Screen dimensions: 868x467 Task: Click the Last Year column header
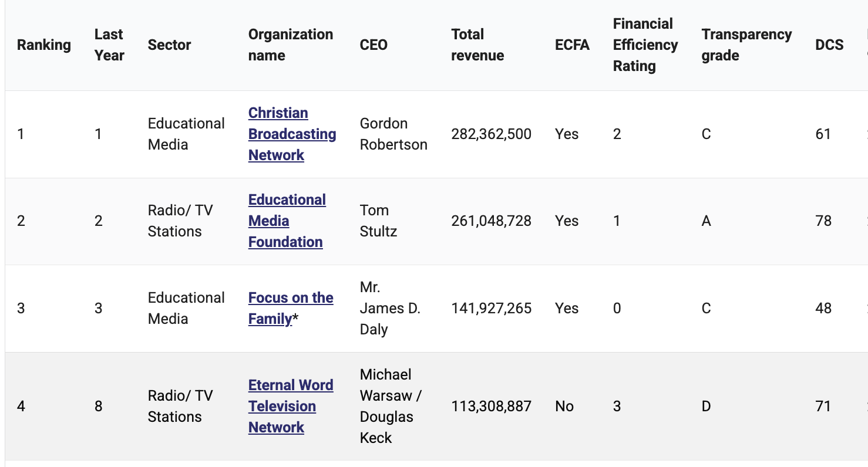pyautogui.click(x=109, y=45)
